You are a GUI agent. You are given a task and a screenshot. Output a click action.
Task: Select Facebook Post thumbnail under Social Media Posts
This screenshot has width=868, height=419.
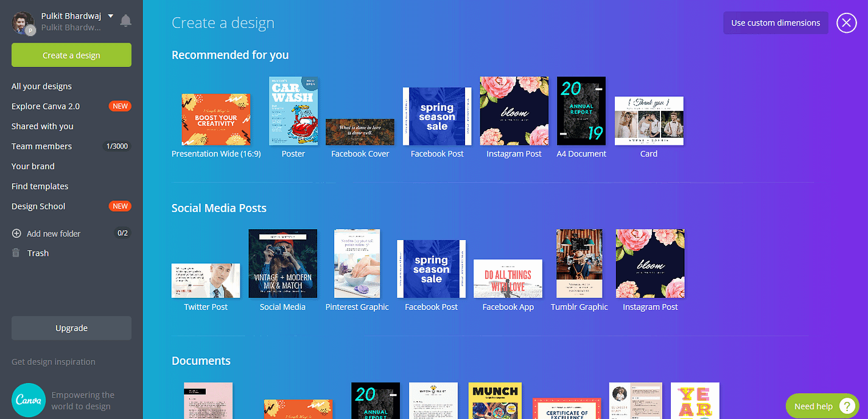point(431,269)
